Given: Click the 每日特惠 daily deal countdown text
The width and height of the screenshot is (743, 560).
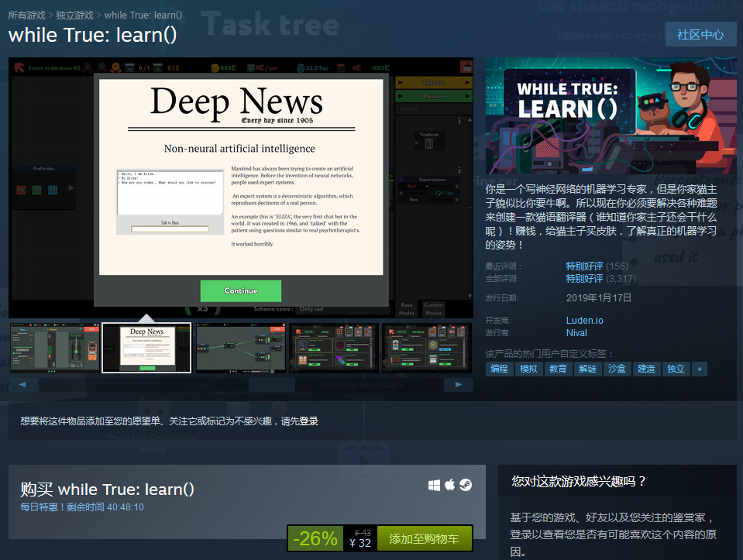Looking at the screenshot, I should coord(82,507).
